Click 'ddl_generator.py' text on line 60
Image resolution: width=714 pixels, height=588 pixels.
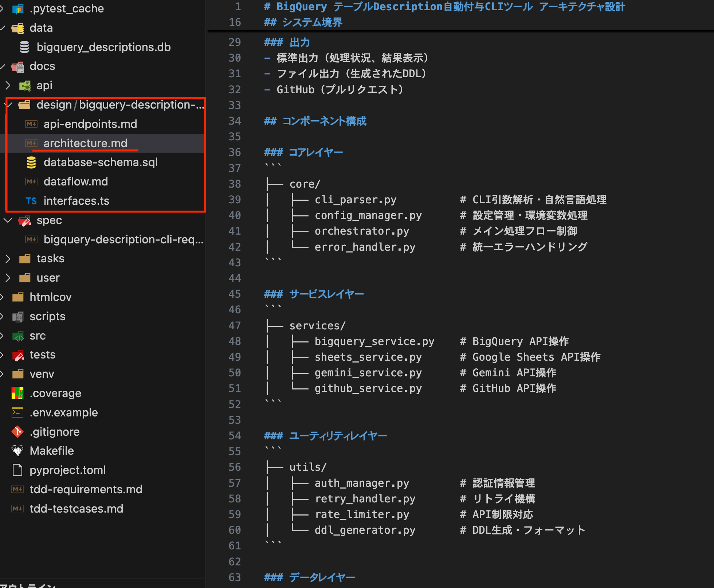(365, 530)
